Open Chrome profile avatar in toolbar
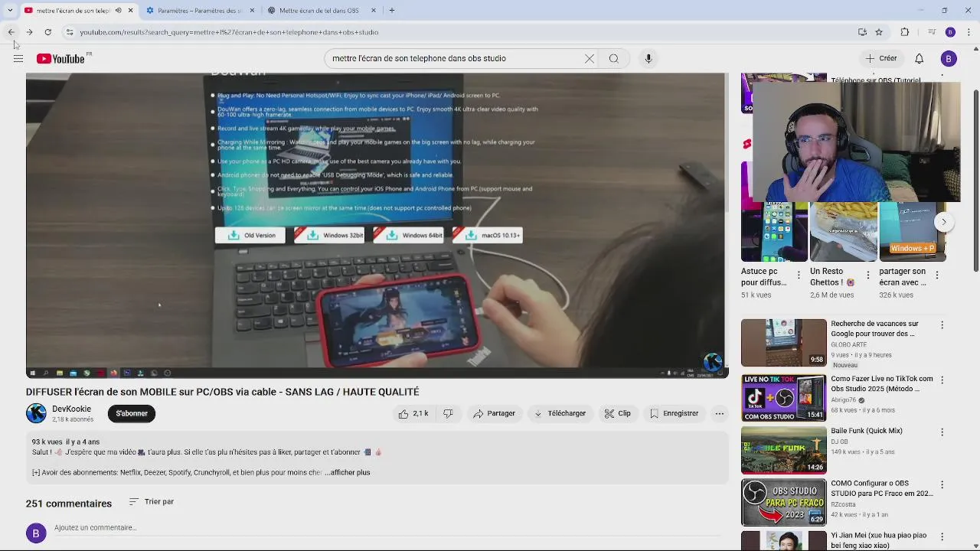The width and height of the screenshot is (980, 551). click(950, 32)
